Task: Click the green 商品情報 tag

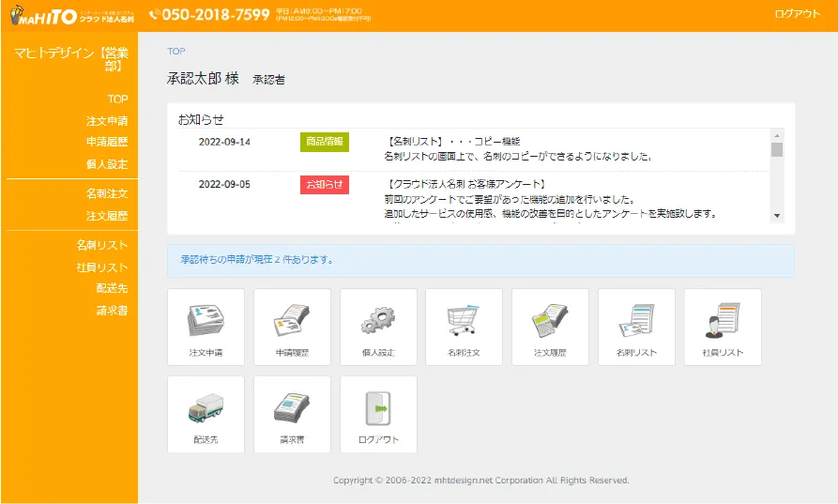Action: 325,142
